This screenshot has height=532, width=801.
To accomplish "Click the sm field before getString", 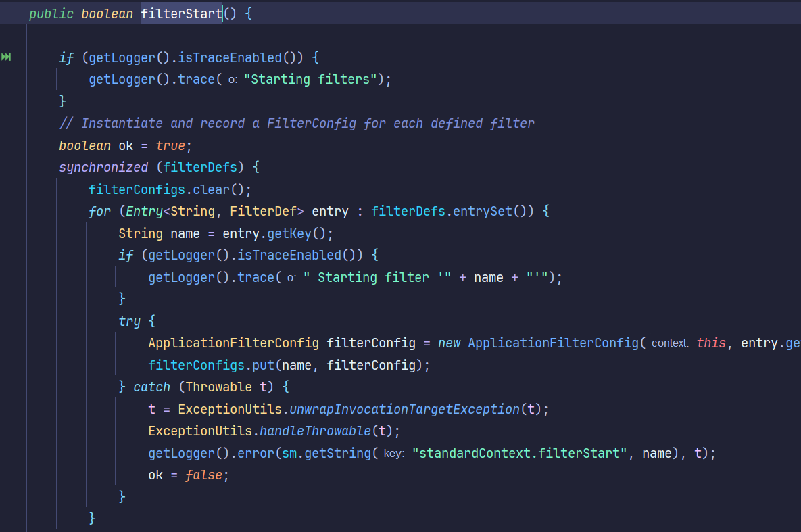I will 289,454.
